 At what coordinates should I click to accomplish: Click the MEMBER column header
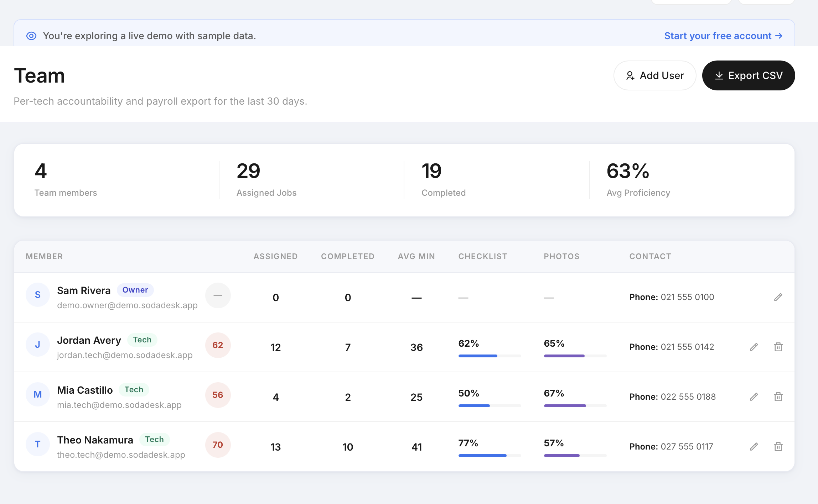point(44,256)
